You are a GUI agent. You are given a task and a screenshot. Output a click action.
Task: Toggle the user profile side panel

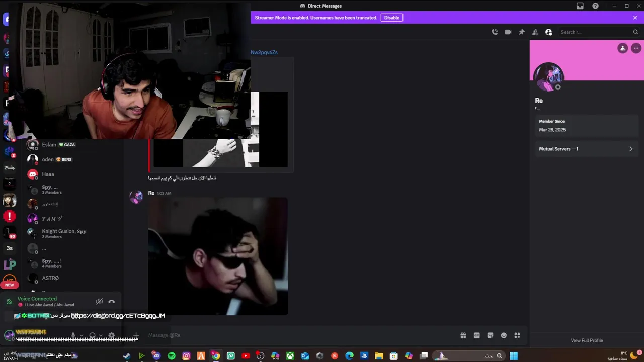pyautogui.click(x=549, y=32)
